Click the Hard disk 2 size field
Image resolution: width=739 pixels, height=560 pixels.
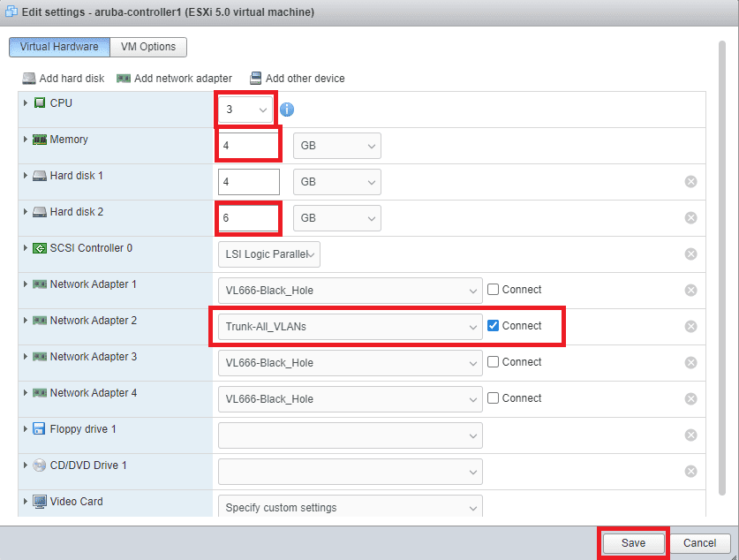click(x=249, y=218)
